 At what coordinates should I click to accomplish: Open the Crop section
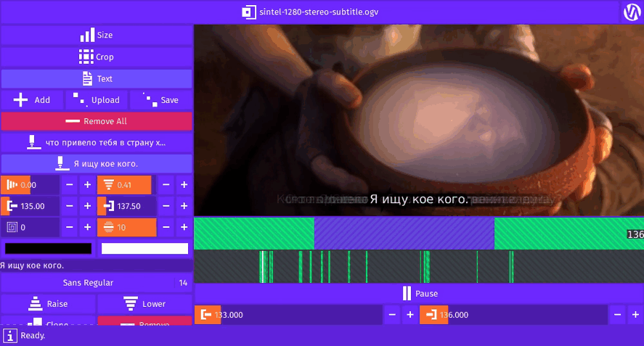click(97, 57)
